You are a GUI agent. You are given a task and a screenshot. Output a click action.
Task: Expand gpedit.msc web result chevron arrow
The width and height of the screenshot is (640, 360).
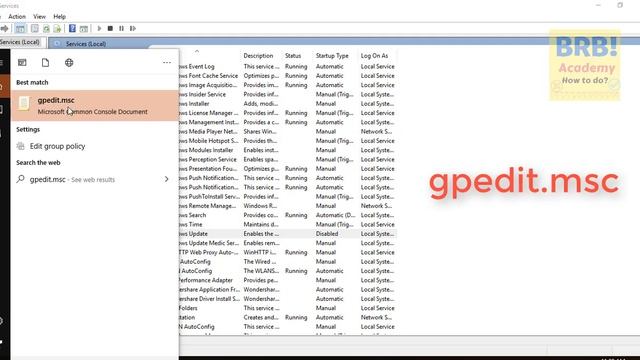(x=167, y=179)
